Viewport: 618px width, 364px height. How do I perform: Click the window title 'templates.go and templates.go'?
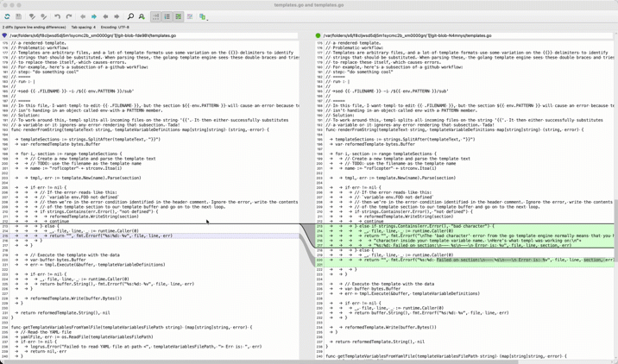click(309, 5)
